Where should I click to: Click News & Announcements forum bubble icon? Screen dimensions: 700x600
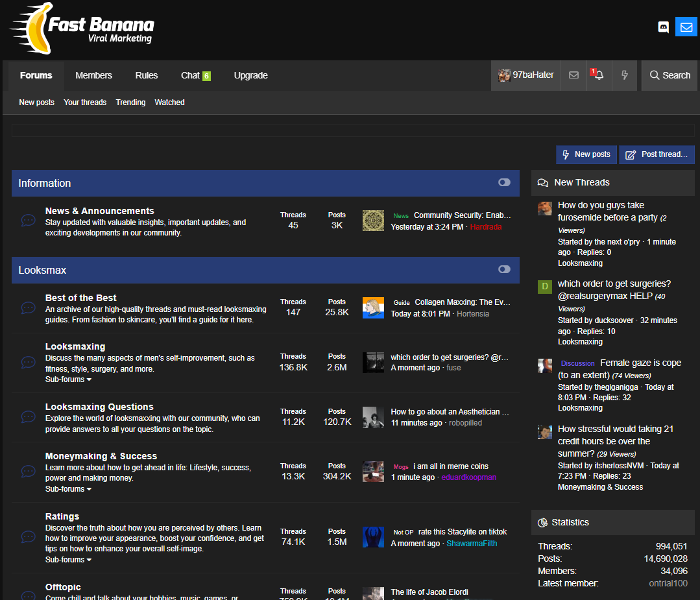point(28,221)
